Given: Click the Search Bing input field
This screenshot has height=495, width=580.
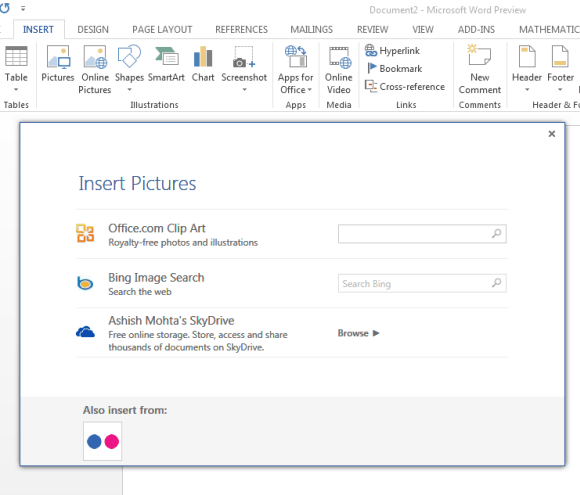Looking at the screenshot, I should coord(422,283).
